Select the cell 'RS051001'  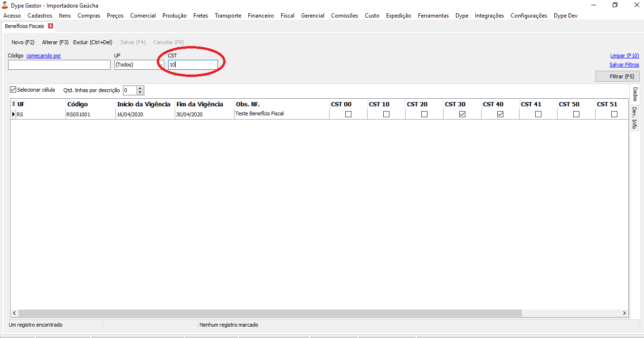tap(90, 114)
